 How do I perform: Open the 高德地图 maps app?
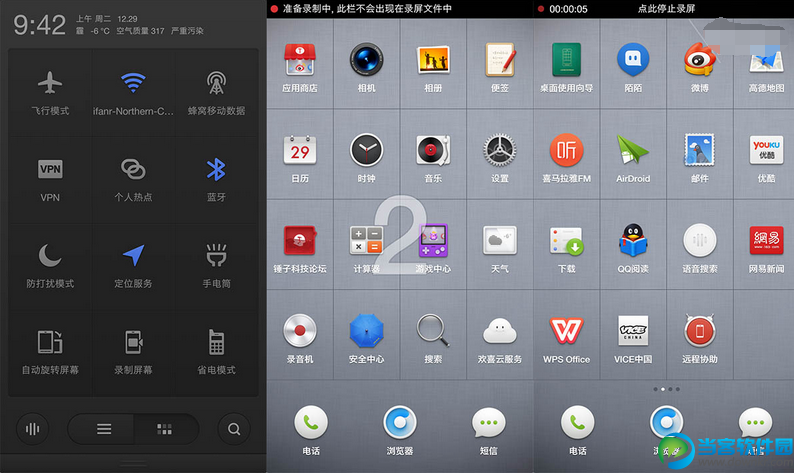767,60
